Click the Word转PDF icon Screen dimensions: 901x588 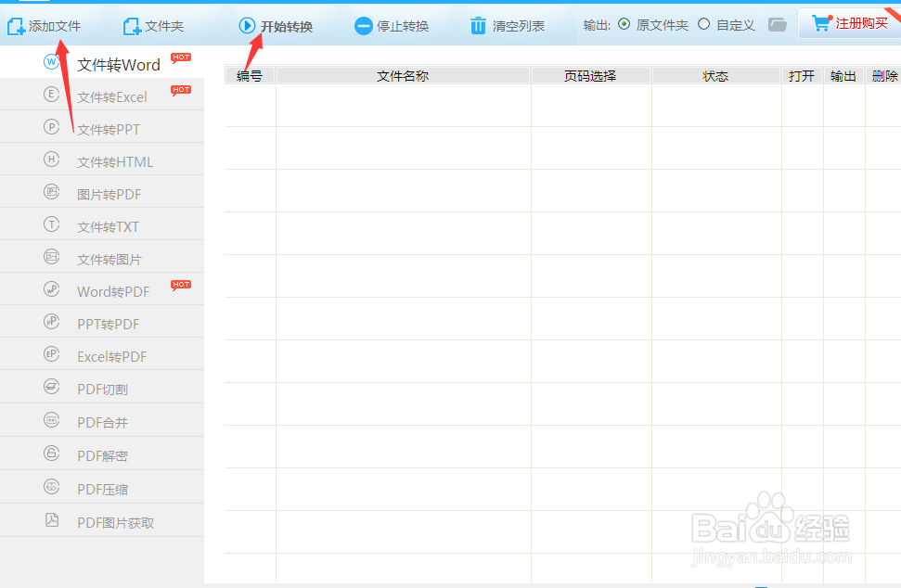[x=51, y=288]
